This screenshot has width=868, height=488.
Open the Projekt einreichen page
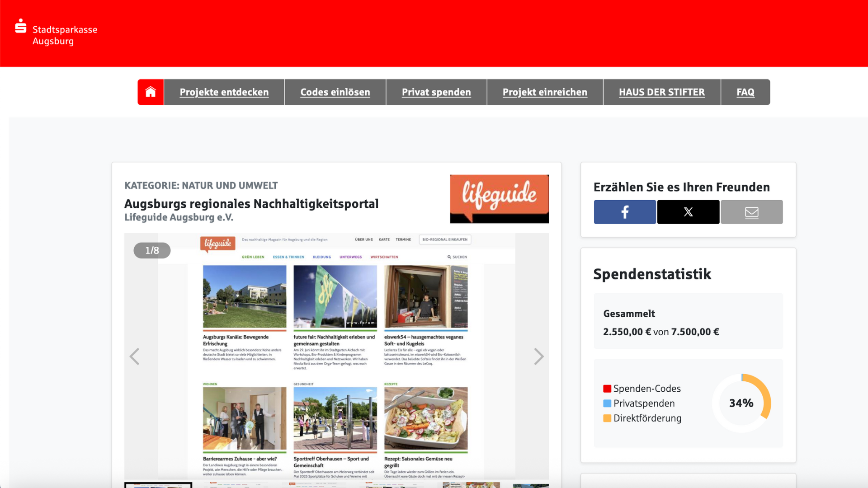[545, 92]
